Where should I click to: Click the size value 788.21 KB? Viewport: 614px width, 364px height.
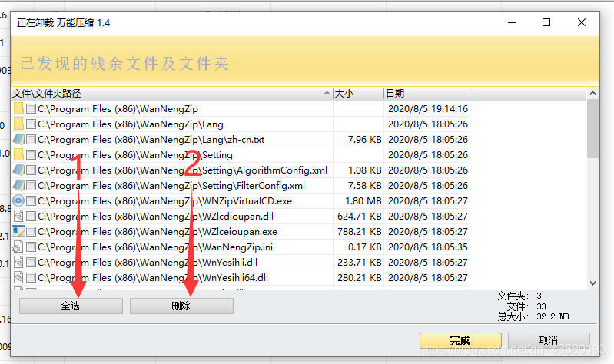pyautogui.click(x=360, y=232)
